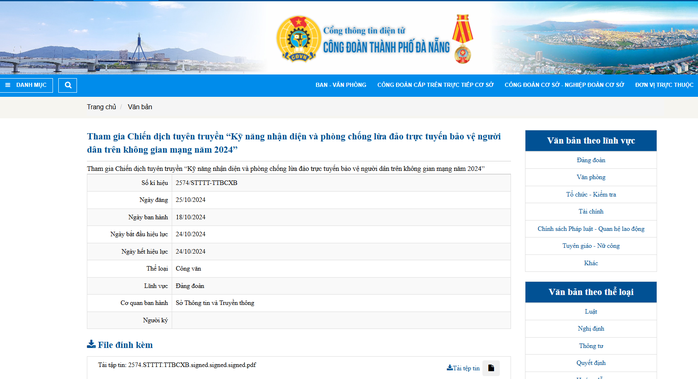
Task: Select Thông tư document type
Action: pos(591,346)
